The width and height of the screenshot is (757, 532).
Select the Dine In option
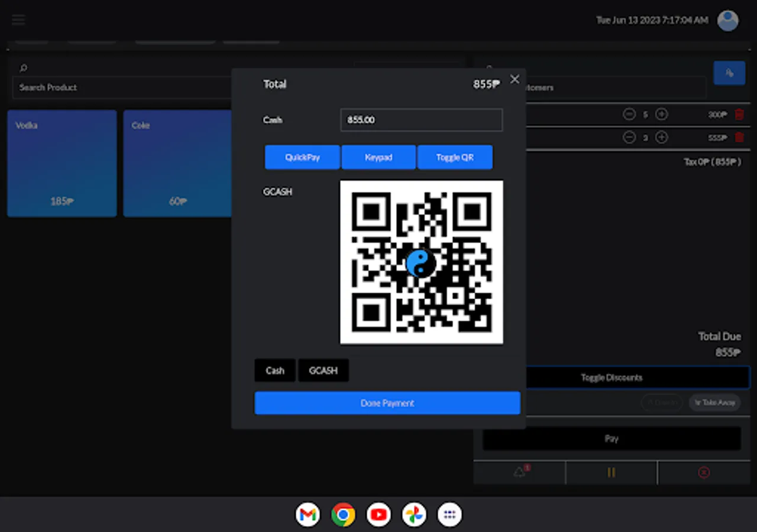click(x=661, y=403)
